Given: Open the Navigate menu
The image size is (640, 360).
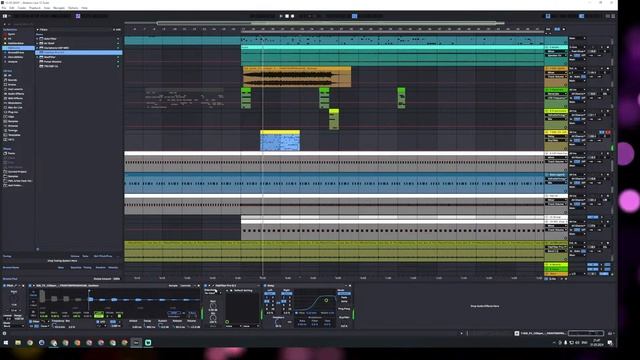Looking at the screenshot, I should coord(59,8).
